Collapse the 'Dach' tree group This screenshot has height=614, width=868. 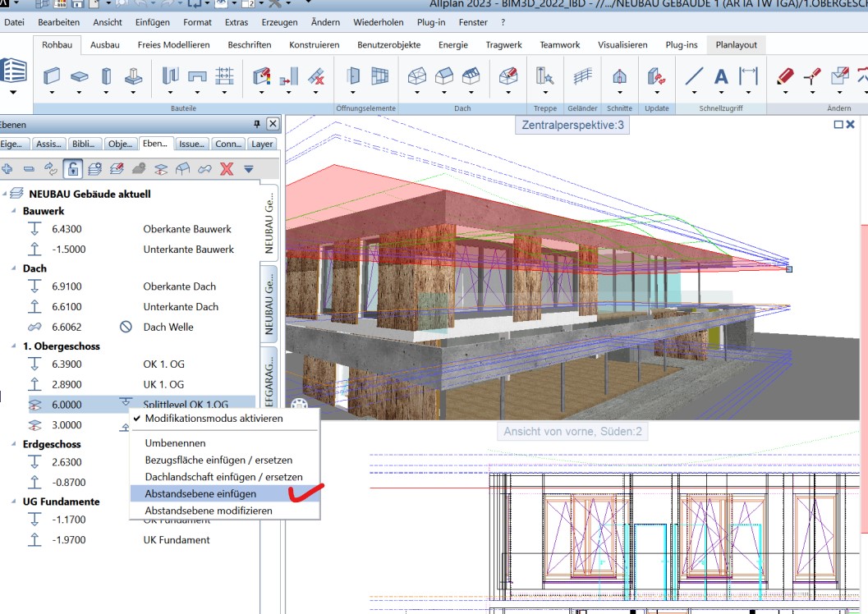pyautogui.click(x=14, y=268)
